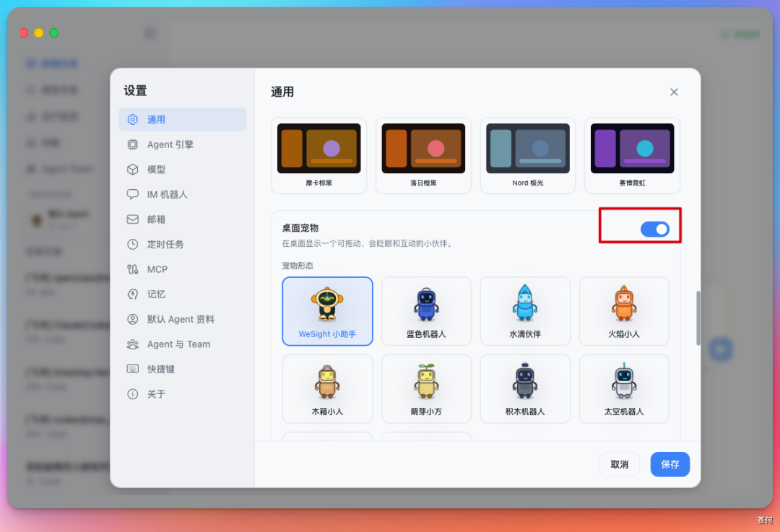Viewport: 780px width, 532px height.
Task: Choose the Nord 极光 theme swatch
Action: (528, 156)
